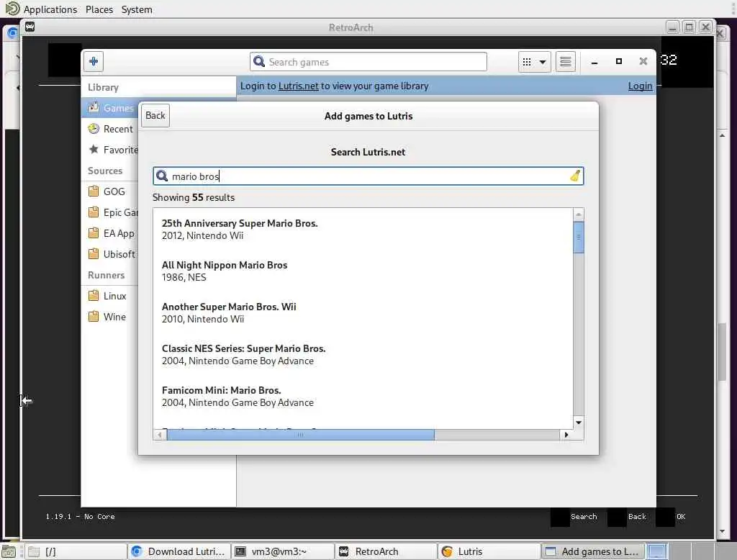The image size is (737, 560).
Task: Click the Recent clock icon in sidebar
Action: [94, 128]
